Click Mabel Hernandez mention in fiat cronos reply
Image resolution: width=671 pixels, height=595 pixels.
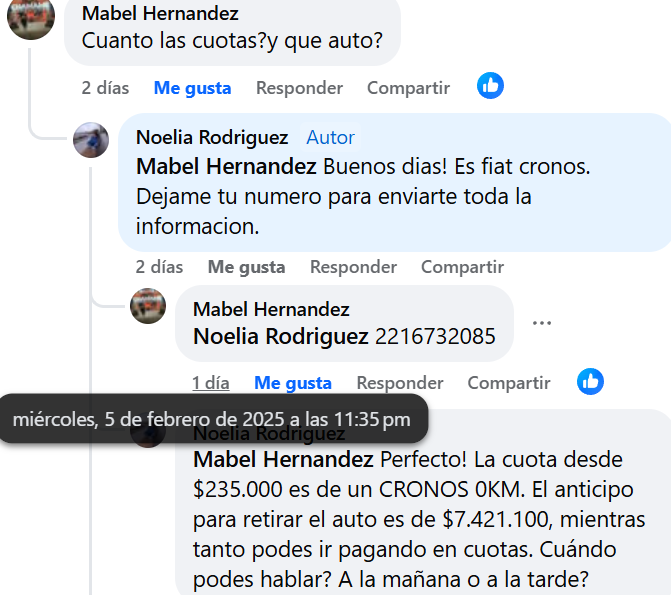pos(227,165)
